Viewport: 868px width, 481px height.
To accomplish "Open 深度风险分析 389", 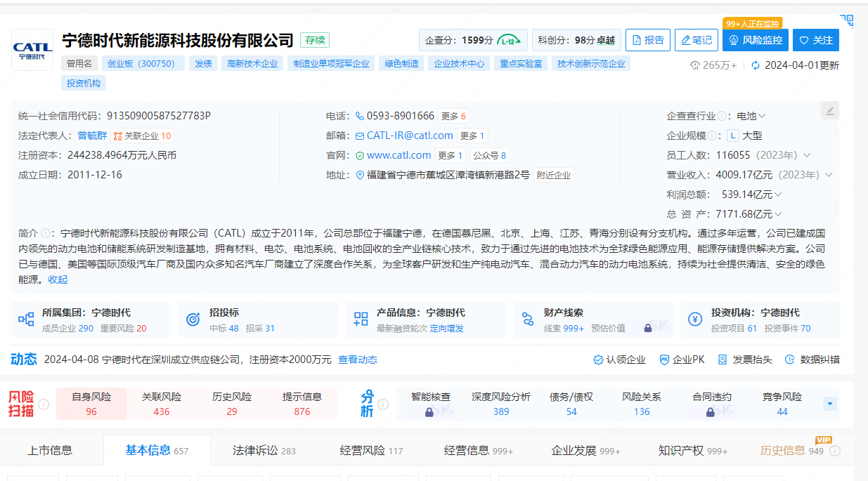I will [x=501, y=404].
